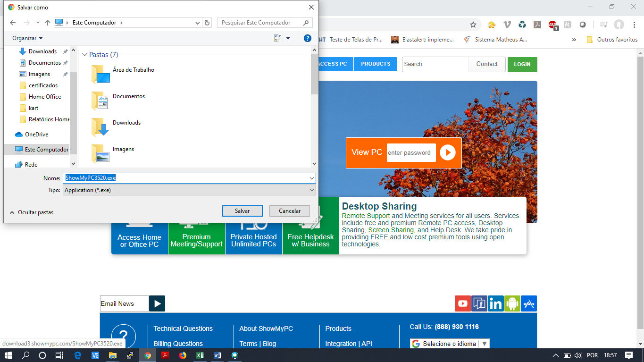Go back in the Salvar como dialog
This screenshot has height=362, width=644.
[13, 23]
